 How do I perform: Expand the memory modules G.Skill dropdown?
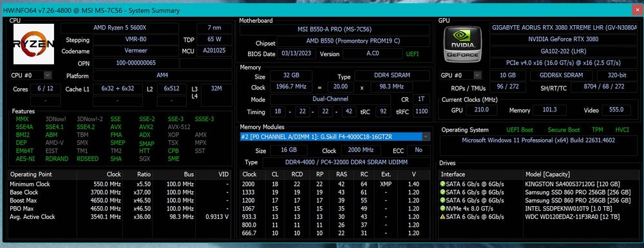(426, 137)
